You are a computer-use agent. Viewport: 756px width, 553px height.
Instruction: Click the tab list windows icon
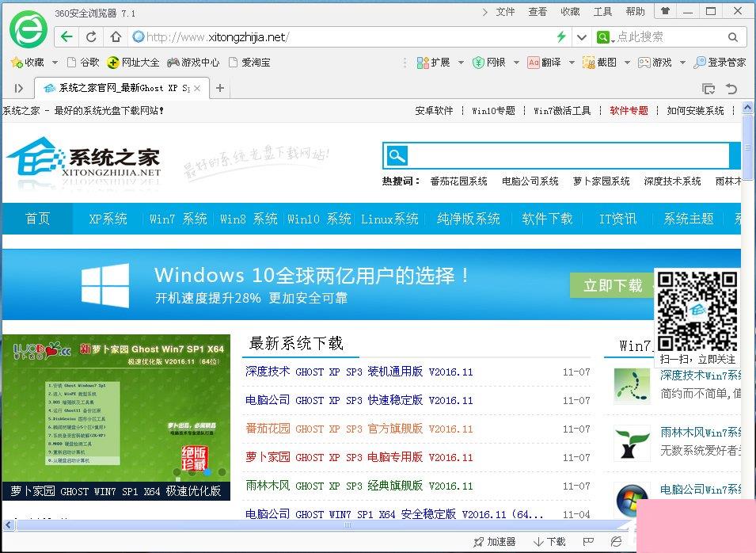click(709, 88)
